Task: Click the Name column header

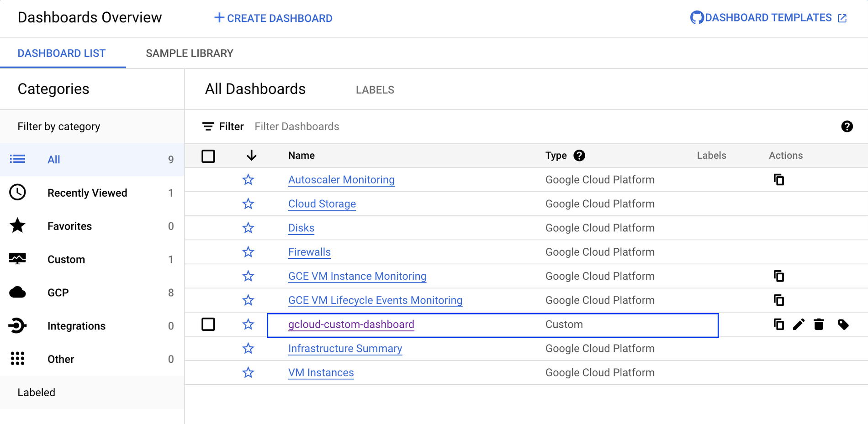Action: (302, 156)
